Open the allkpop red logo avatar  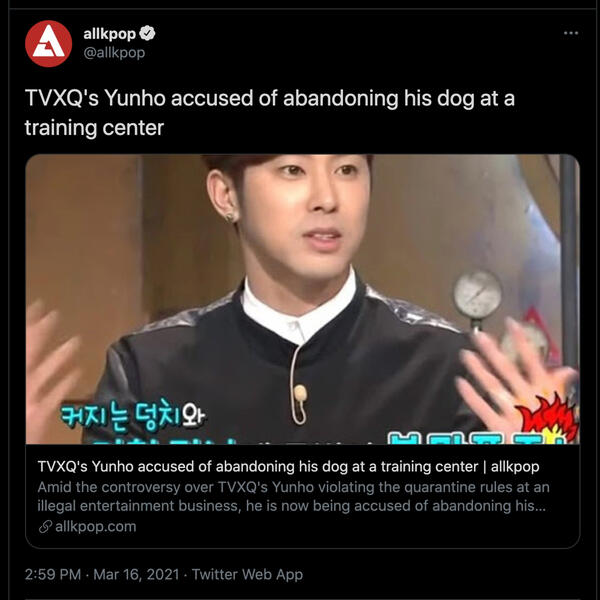coord(49,44)
